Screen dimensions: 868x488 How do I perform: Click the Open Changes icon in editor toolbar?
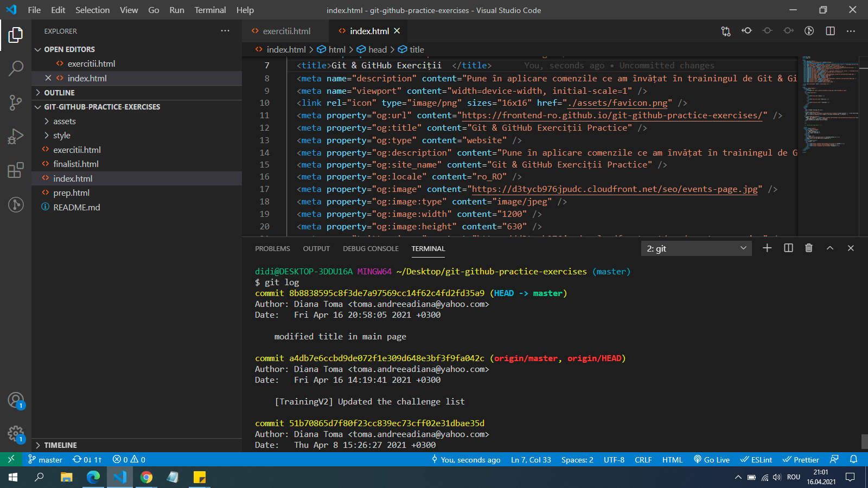coord(726,31)
